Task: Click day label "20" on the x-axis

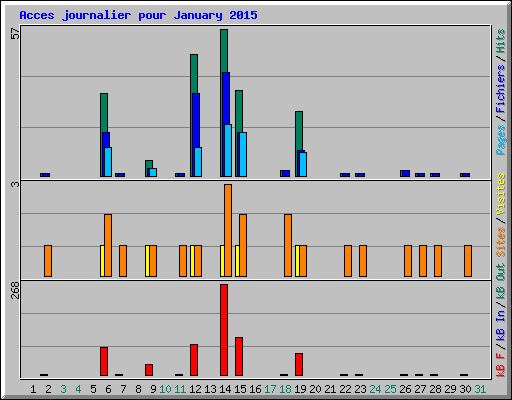Action: [315, 389]
